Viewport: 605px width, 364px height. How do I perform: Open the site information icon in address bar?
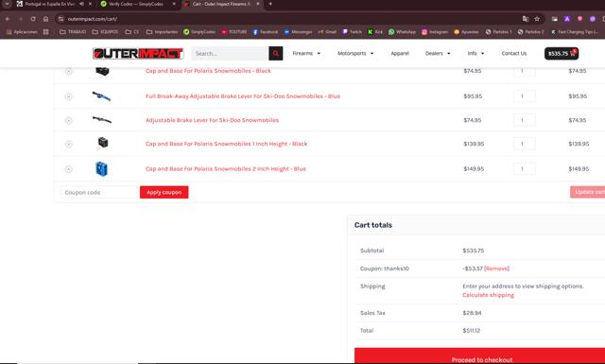pos(60,19)
